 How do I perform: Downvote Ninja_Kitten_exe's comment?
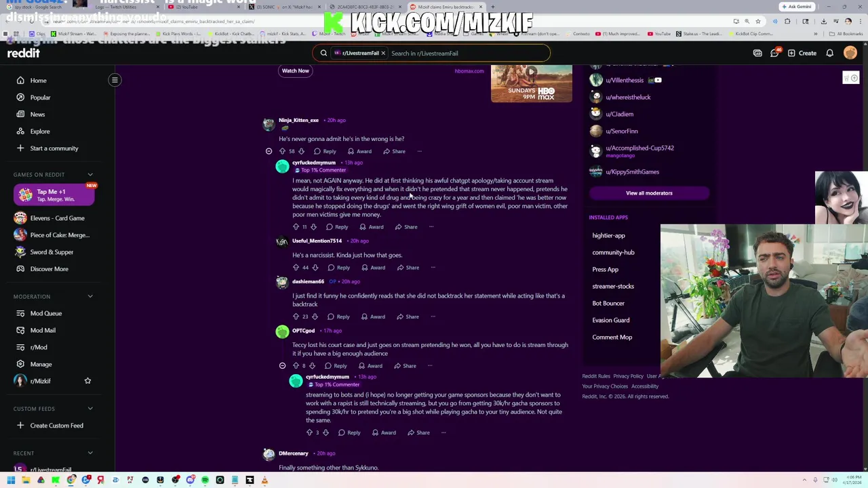coord(301,151)
